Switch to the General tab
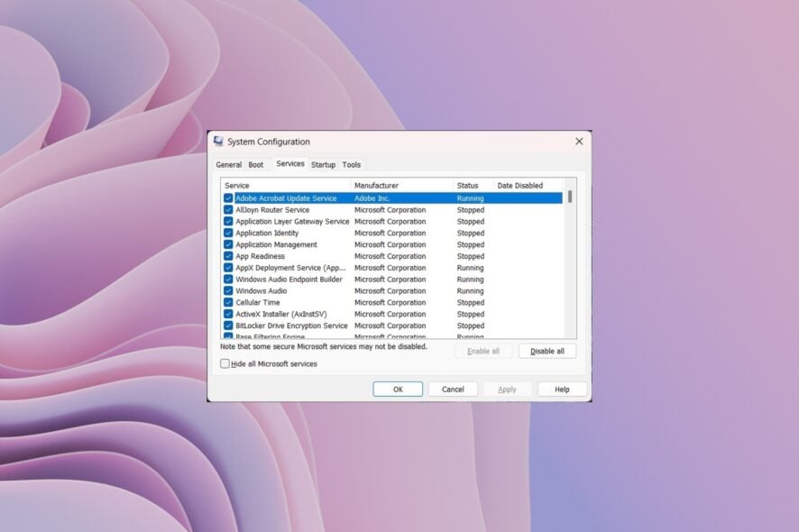 tap(229, 165)
